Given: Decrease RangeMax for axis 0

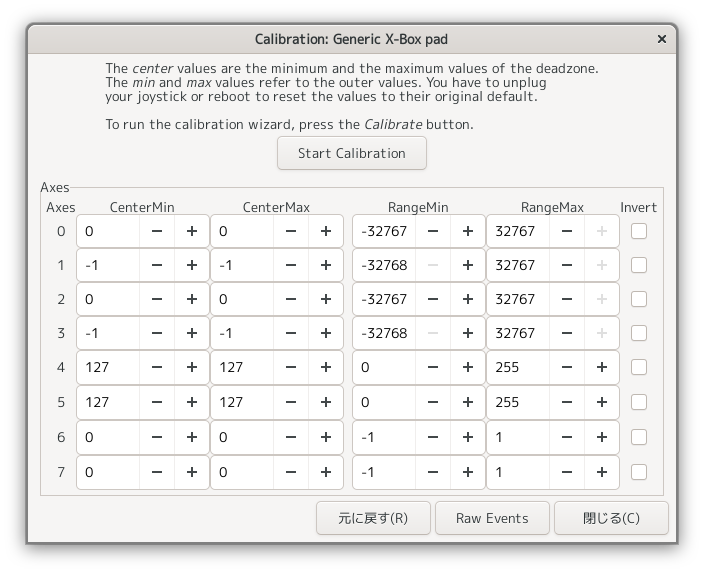Looking at the screenshot, I should (x=567, y=231).
